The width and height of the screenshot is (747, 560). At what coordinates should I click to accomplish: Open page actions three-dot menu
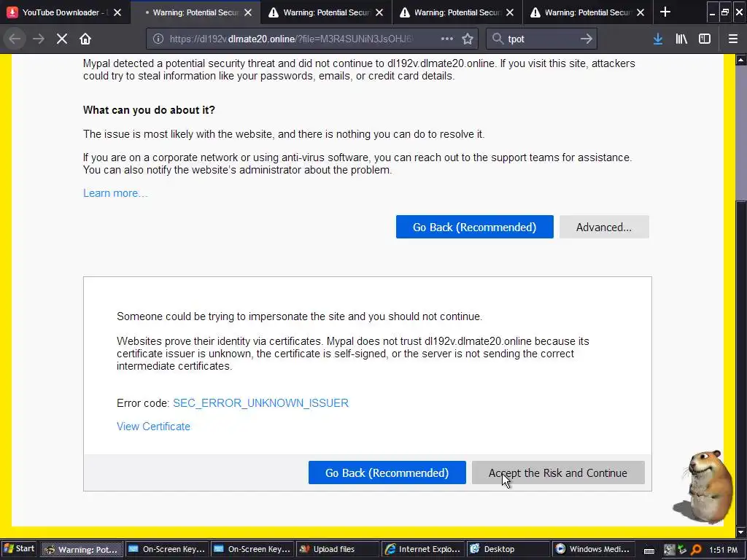447,39
